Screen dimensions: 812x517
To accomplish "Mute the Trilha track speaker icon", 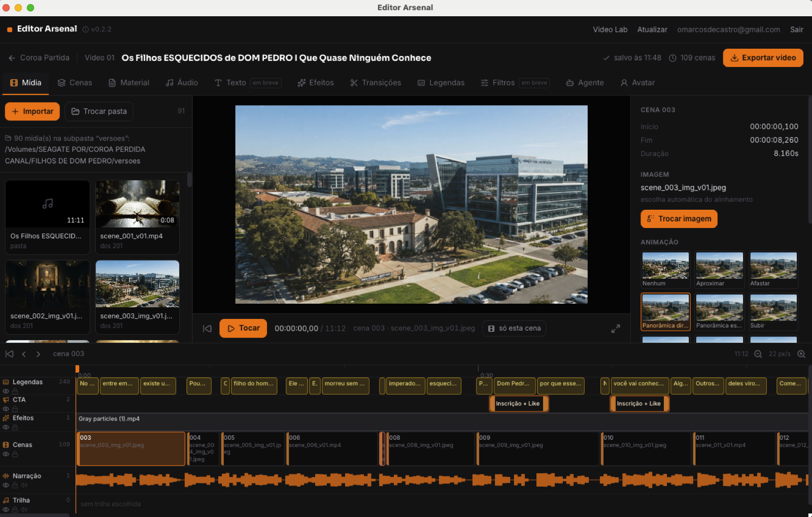I will coord(24,509).
